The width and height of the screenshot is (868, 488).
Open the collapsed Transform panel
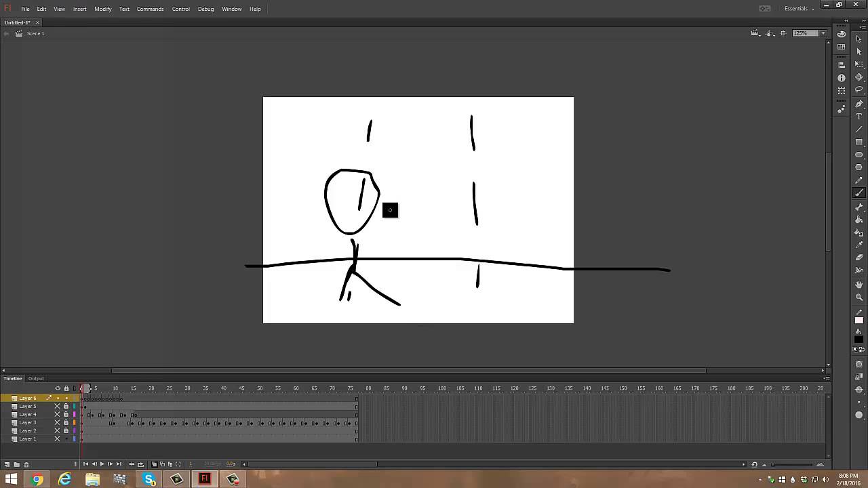pyautogui.click(x=842, y=90)
